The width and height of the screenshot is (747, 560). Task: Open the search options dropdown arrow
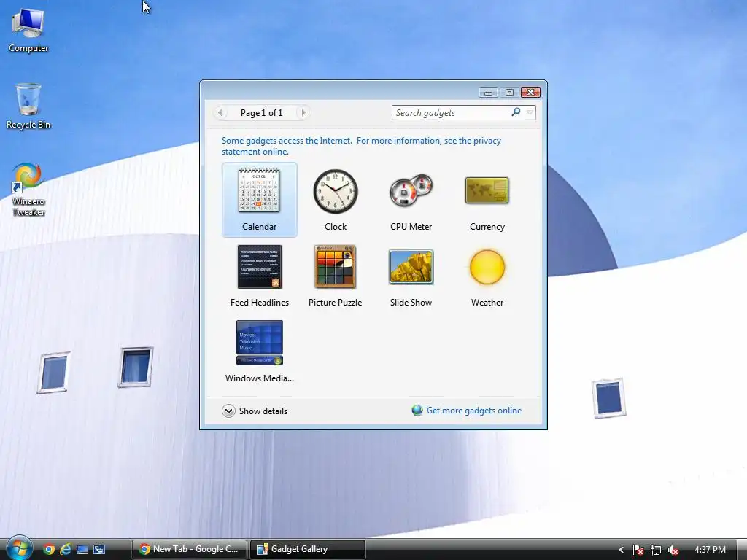[x=530, y=113]
